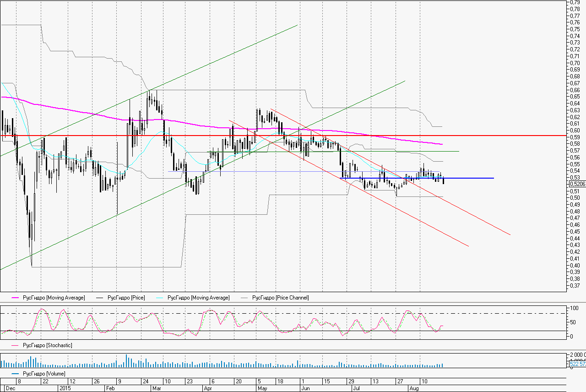Click the 0,79 label on price axis

[575, 2]
